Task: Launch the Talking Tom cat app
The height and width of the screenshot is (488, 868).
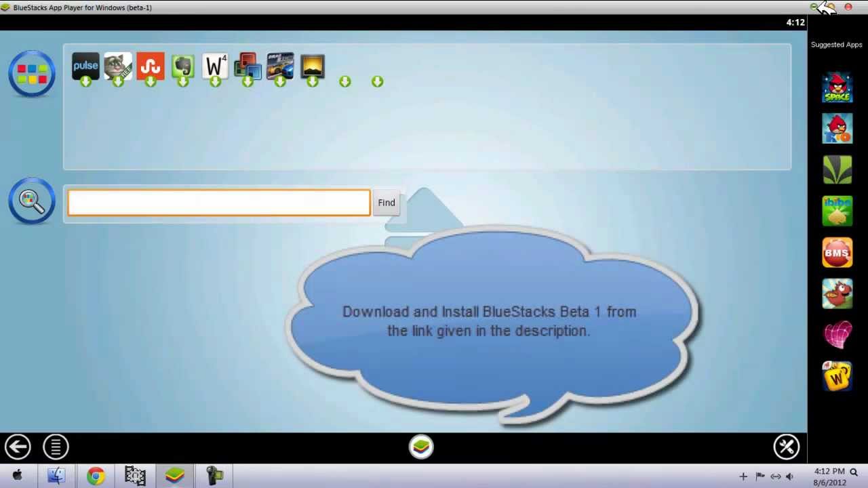Action: (x=118, y=66)
